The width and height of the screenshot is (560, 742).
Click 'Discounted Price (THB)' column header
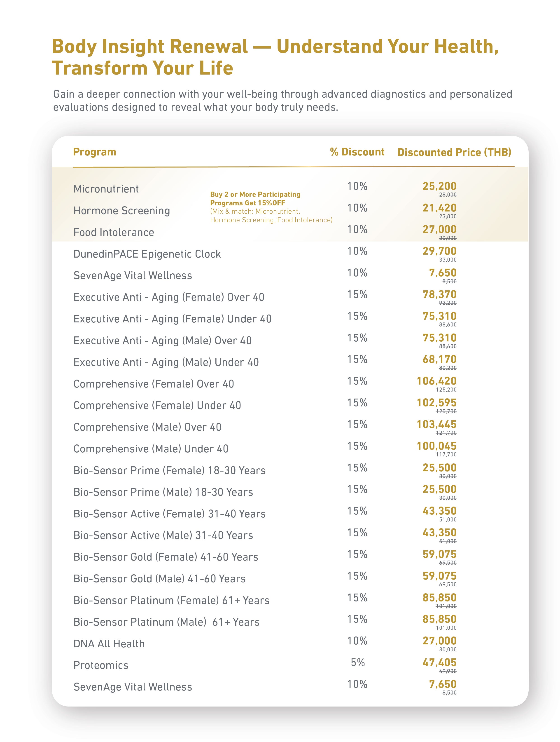pos(454,152)
